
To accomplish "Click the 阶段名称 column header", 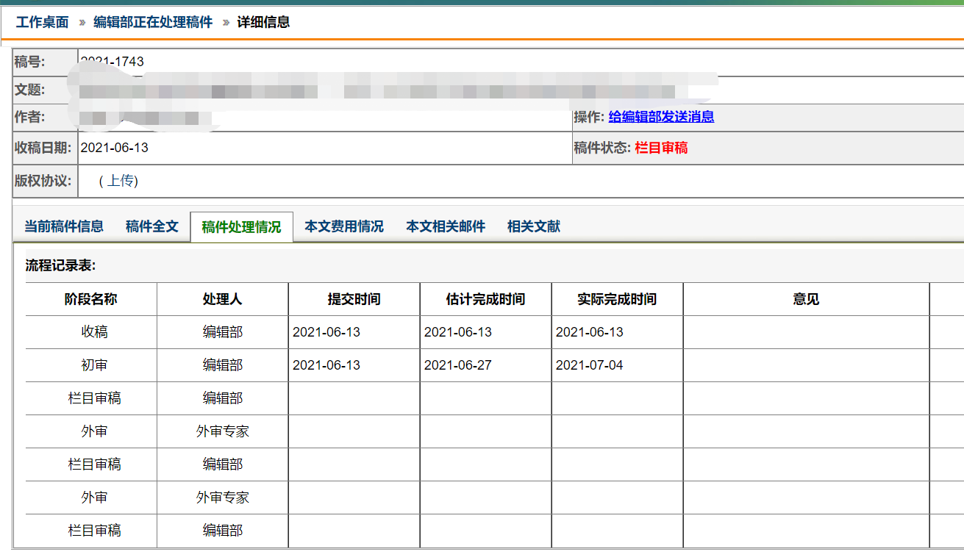I will tap(91, 299).
